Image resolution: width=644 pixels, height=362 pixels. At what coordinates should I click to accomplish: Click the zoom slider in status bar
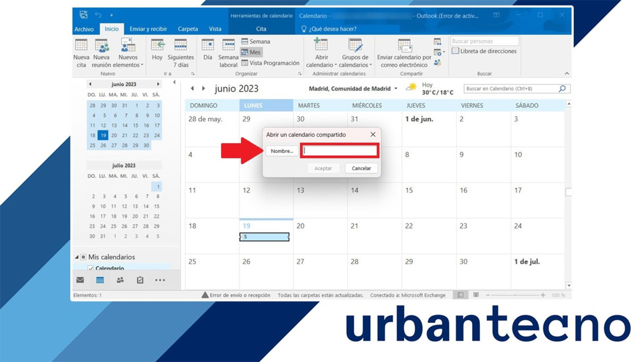click(514, 295)
